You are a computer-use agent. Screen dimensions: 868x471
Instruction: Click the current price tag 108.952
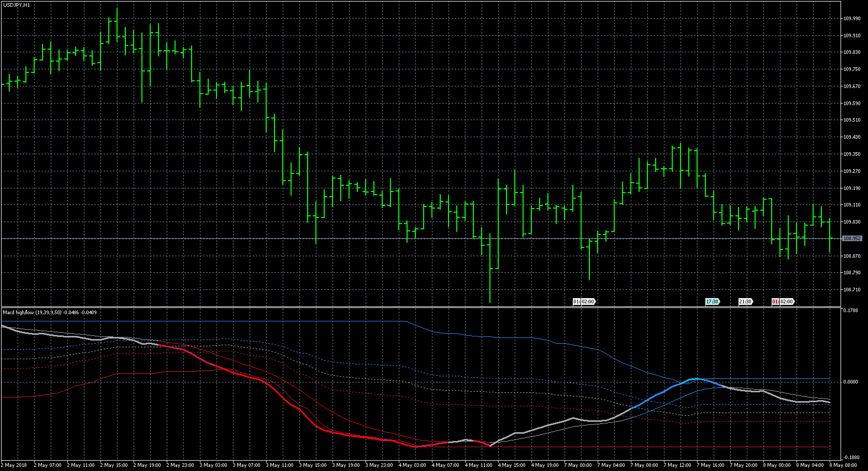(x=852, y=239)
